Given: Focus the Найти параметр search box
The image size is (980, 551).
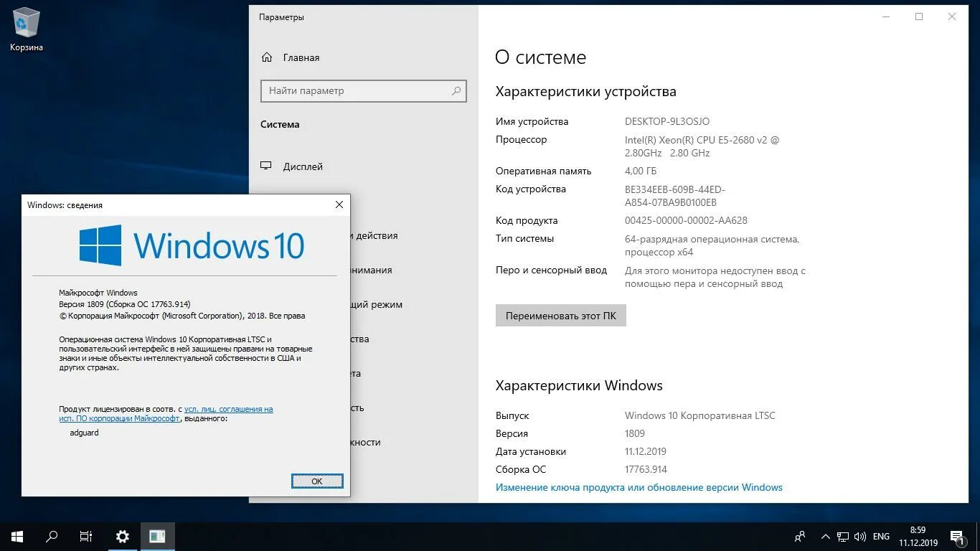Looking at the screenshot, I should click(364, 91).
